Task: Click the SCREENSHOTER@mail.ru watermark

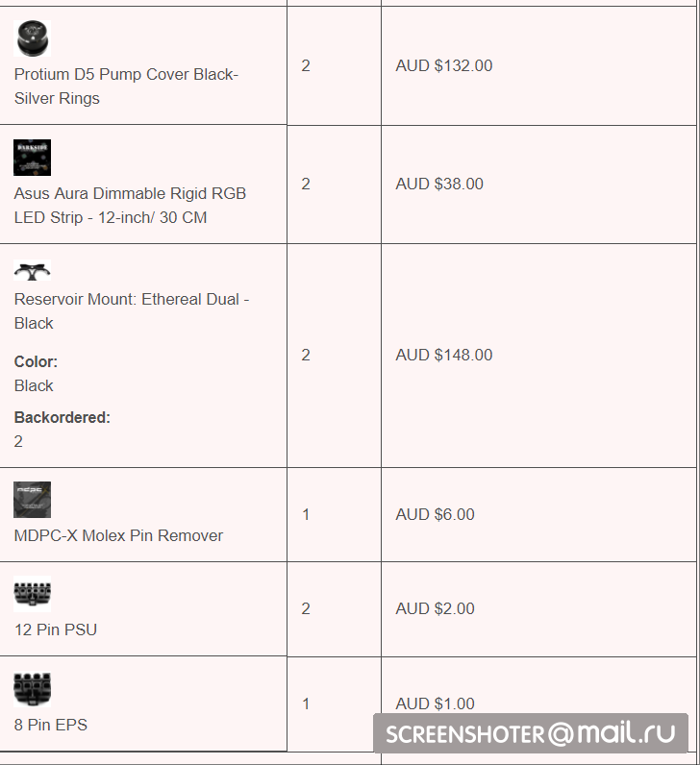Action: [x=530, y=733]
